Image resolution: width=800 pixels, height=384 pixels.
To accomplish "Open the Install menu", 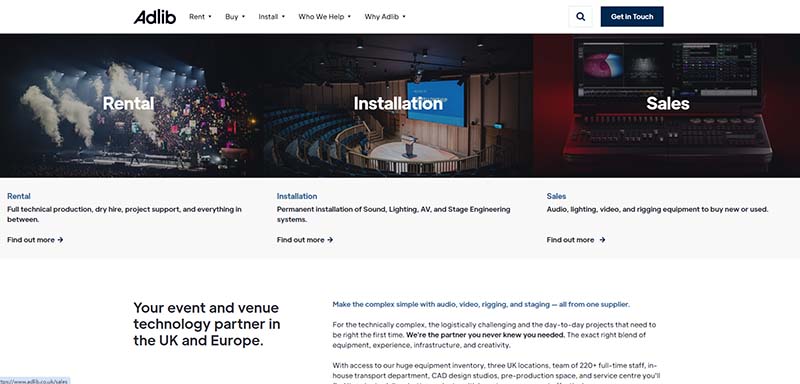I will pos(271,17).
